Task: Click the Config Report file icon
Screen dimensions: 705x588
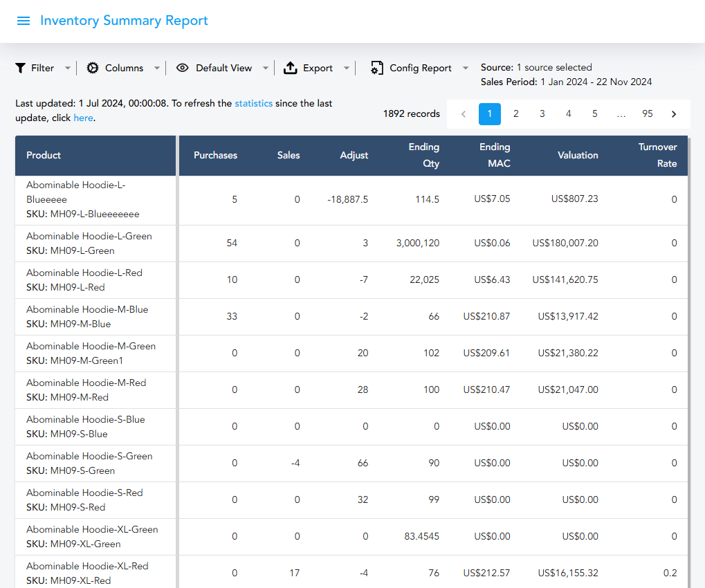Action: tap(376, 68)
